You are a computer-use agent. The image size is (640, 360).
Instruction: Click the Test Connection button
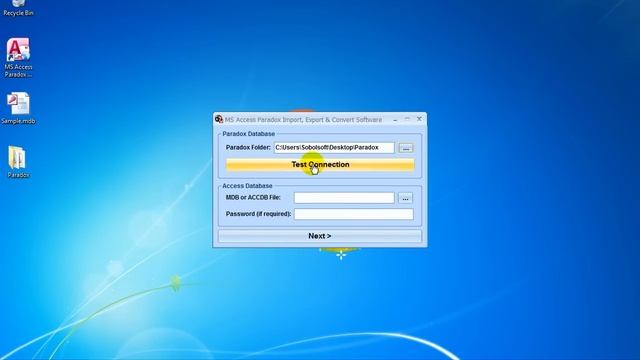pyautogui.click(x=320, y=164)
